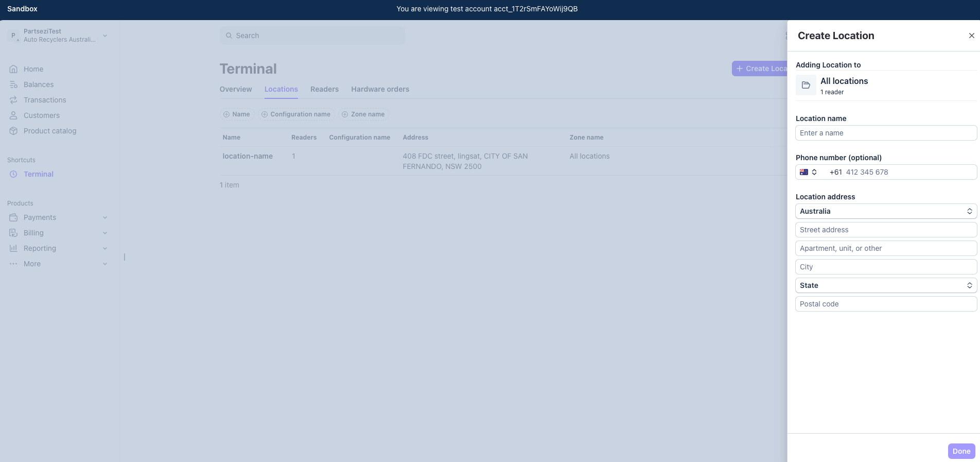Switch to the Hardware orders tab

[380, 89]
